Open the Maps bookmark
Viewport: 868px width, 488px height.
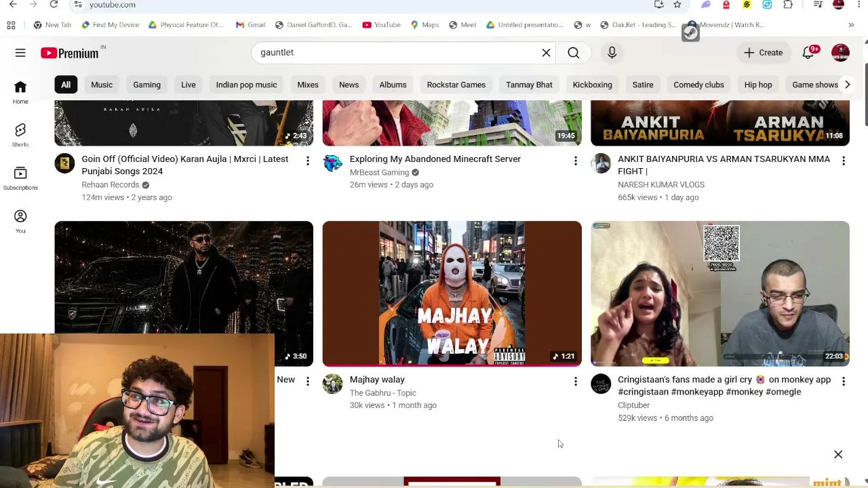425,25
